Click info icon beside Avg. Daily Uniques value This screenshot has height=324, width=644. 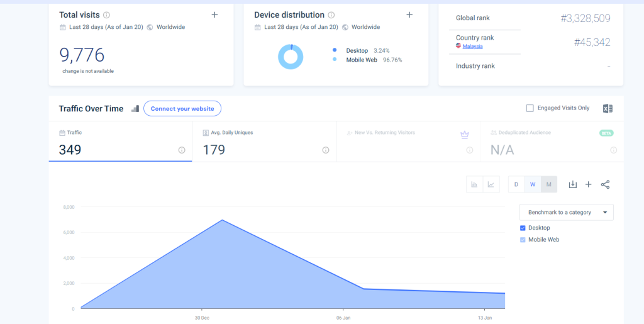point(326,150)
